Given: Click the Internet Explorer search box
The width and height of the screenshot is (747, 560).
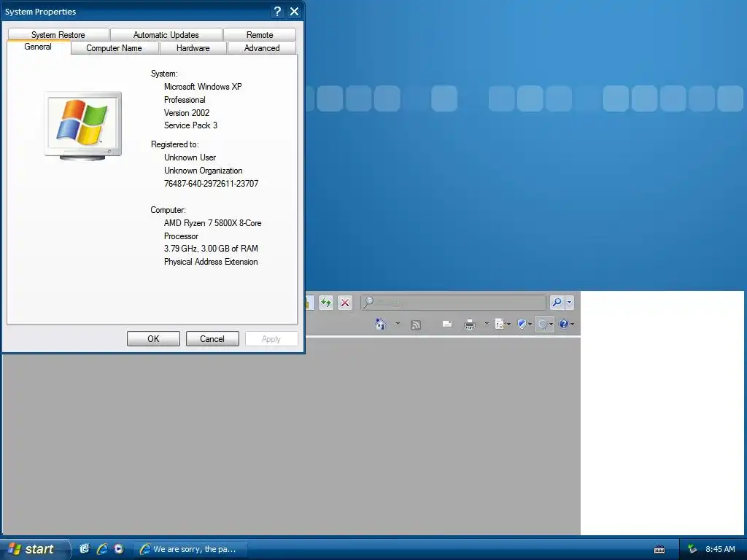Looking at the screenshot, I should coord(453,303).
